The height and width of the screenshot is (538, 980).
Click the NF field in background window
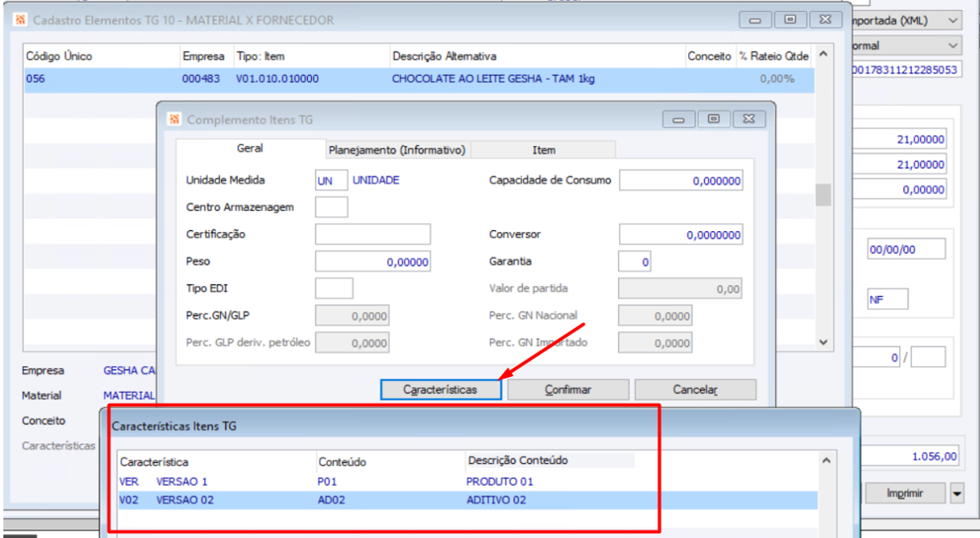pyautogui.click(x=887, y=299)
